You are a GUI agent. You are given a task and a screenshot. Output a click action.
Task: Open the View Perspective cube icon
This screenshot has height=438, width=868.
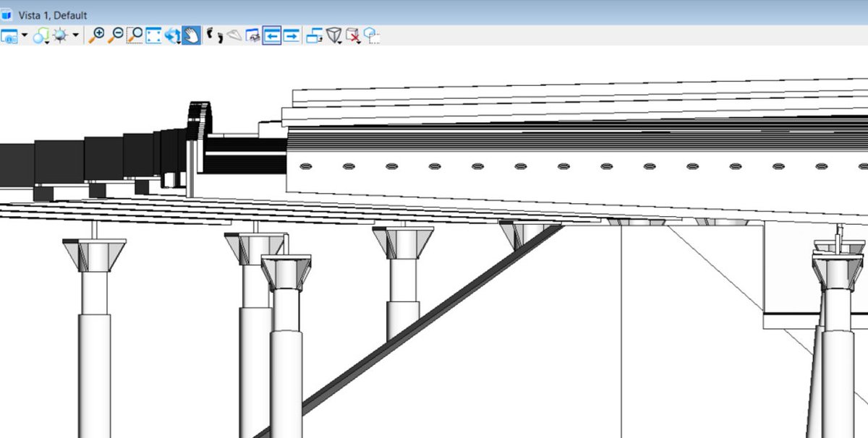[372, 35]
